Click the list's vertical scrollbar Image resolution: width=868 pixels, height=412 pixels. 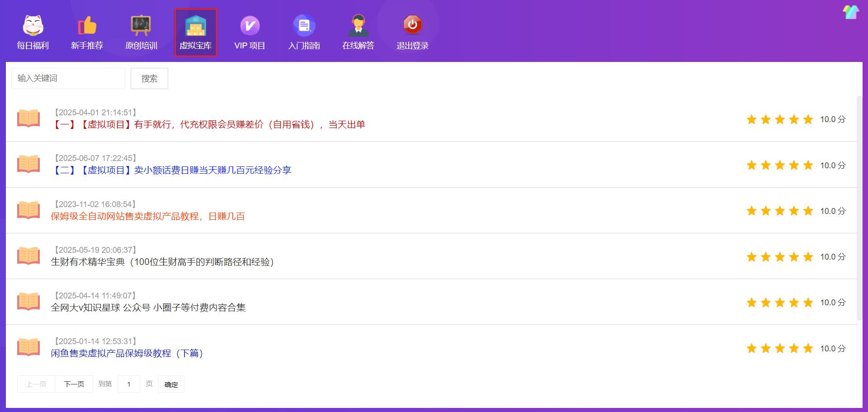point(860,208)
